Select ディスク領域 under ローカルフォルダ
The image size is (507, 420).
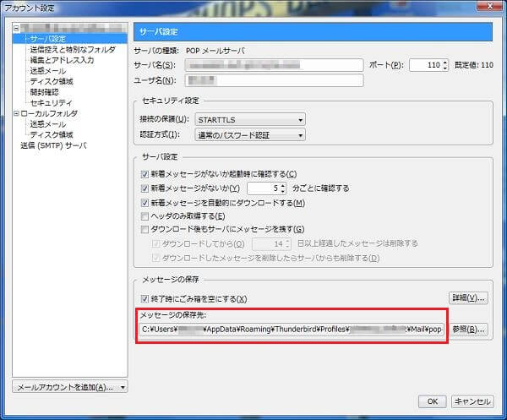pos(52,134)
